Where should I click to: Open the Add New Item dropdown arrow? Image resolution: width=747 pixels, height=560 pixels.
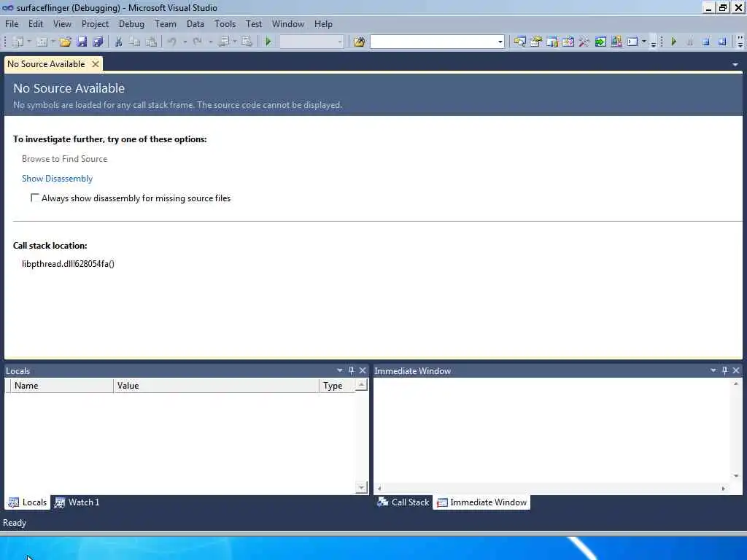53,42
